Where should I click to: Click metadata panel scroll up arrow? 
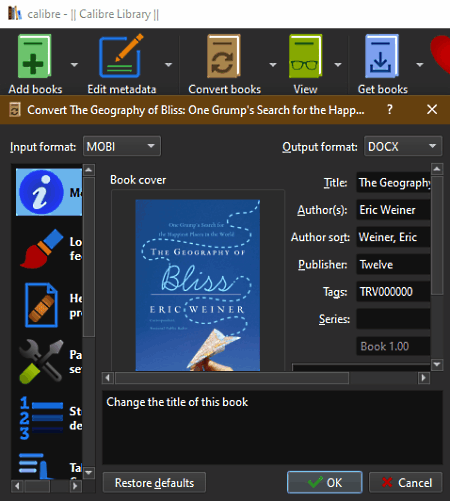437,169
